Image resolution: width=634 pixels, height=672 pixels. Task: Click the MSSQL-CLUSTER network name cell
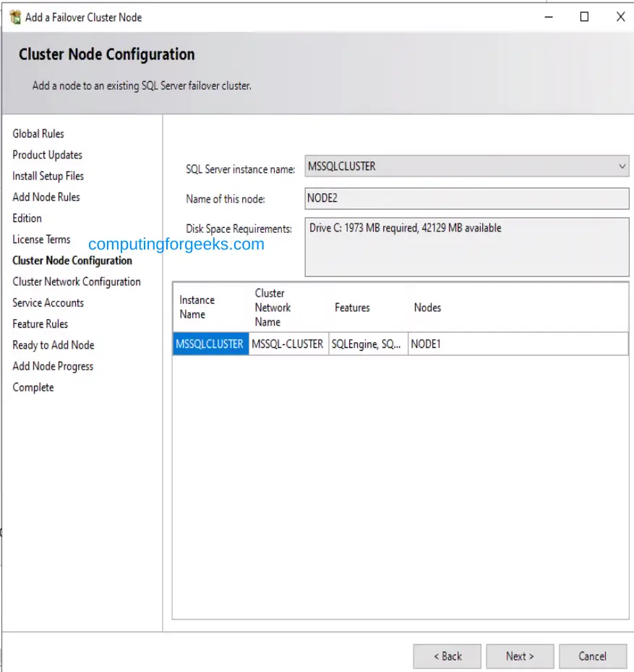click(288, 344)
